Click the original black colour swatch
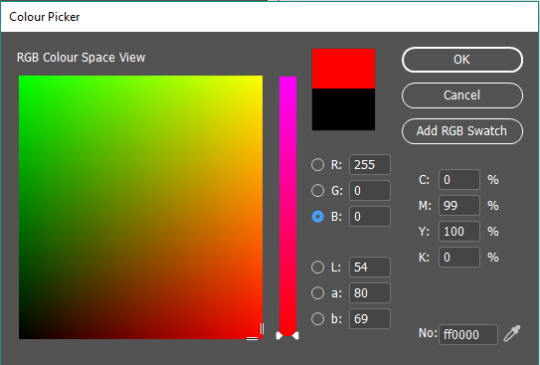 click(343, 110)
